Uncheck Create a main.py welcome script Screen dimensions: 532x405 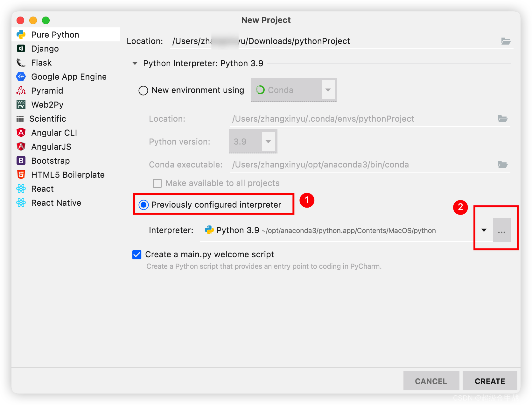coord(137,254)
